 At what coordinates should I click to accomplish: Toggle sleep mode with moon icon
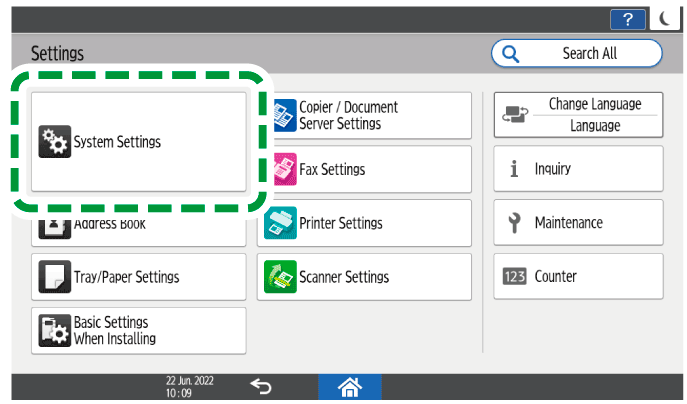pos(664,18)
